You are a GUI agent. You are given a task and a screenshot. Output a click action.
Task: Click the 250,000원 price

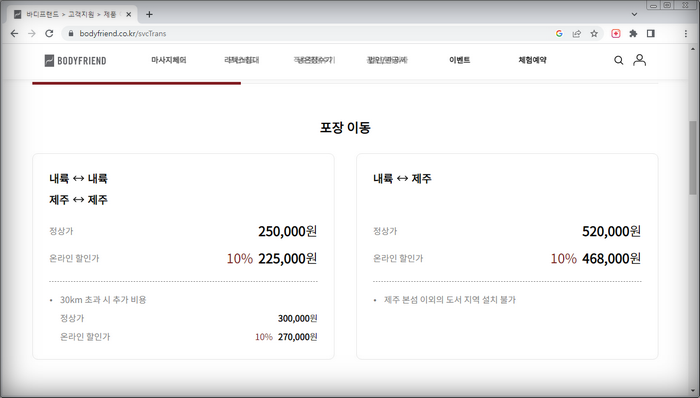(288, 231)
